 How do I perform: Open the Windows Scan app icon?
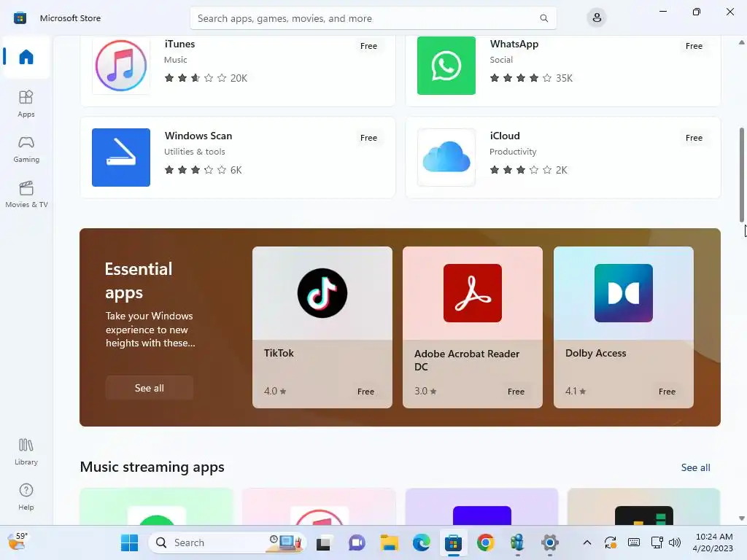point(121,157)
